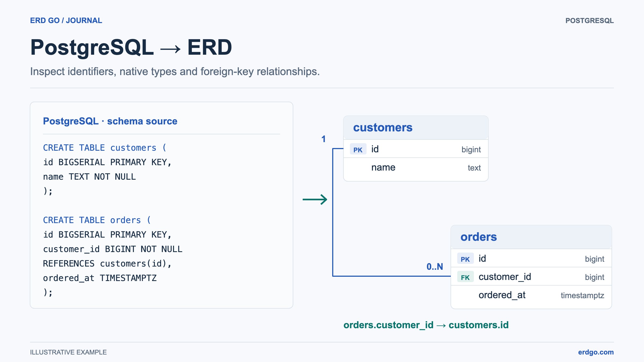Click the customer_id column row
Screen dimensions: 644x362
531,276
